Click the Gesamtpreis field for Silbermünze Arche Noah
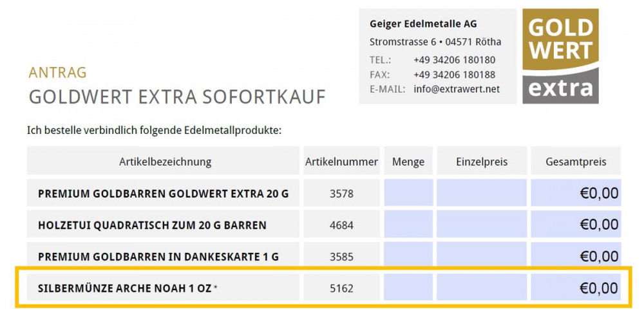The width and height of the screenshot is (644, 316). click(576, 288)
